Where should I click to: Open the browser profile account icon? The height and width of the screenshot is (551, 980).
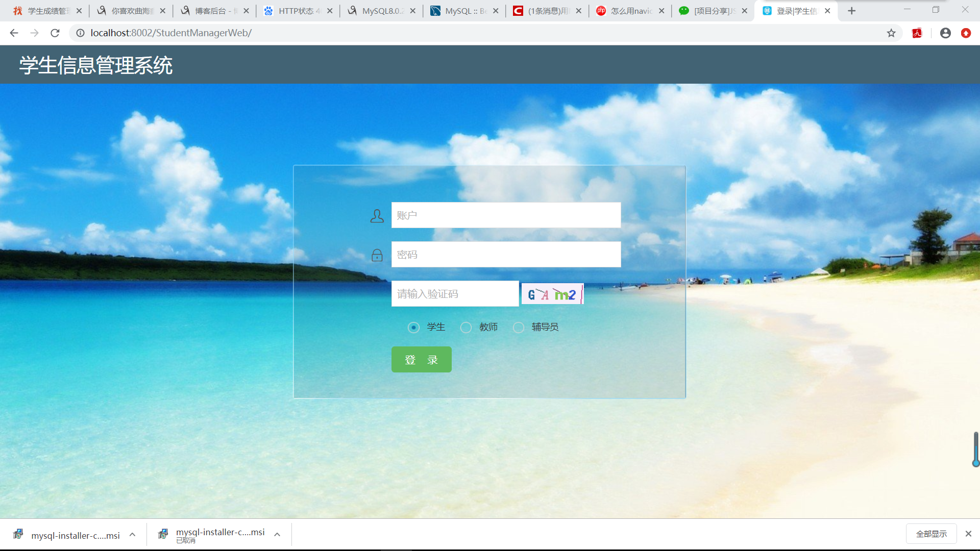pyautogui.click(x=945, y=33)
